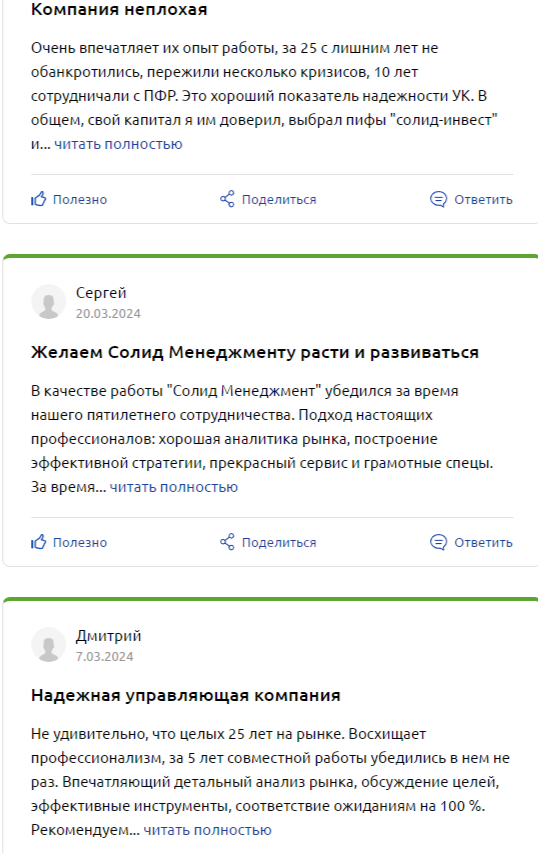This screenshot has height=853, width=538.
Task: Click the date 20.03.2024
Action: coord(108,314)
